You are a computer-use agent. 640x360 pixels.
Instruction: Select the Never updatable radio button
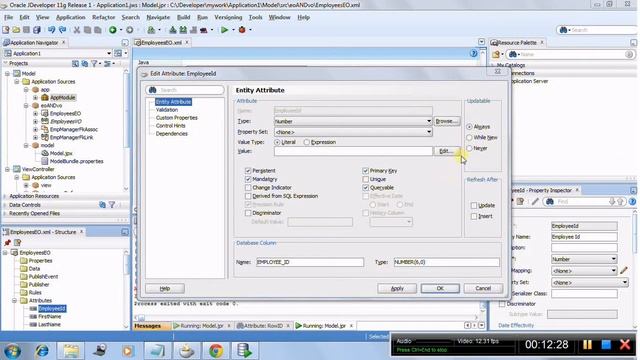click(x=469, y=148)
